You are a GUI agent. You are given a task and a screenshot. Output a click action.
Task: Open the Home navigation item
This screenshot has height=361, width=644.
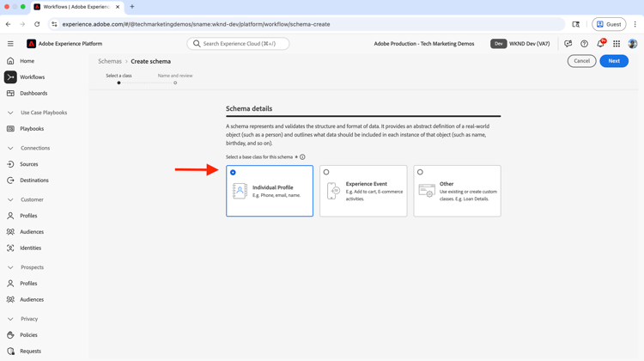tap(27, 61)
